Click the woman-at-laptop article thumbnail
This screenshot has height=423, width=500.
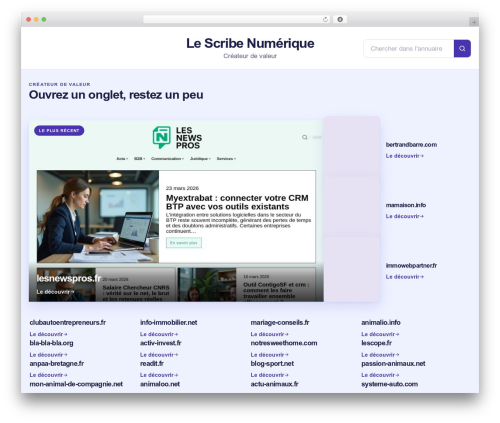tap(98, 217)
